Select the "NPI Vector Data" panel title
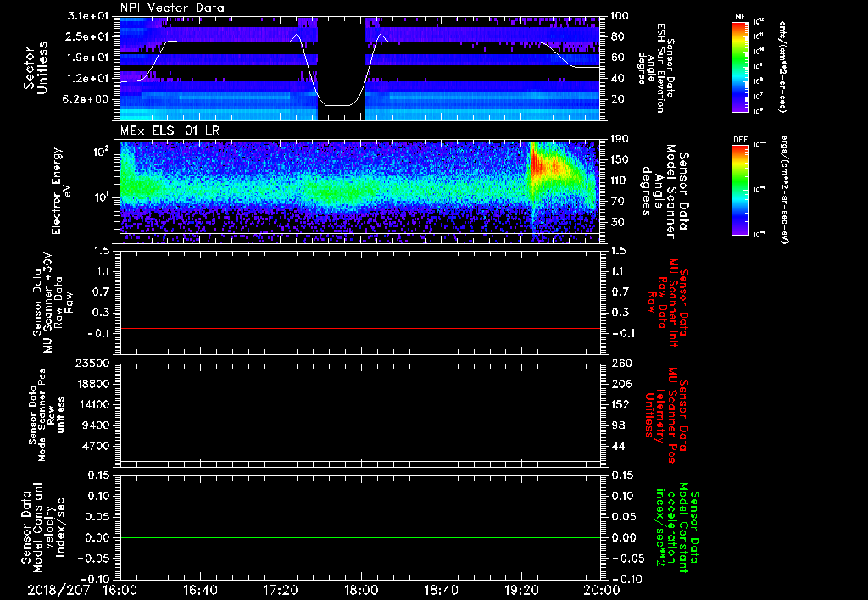This screenshot has height=600, width=868. click(x=172, y=8)
